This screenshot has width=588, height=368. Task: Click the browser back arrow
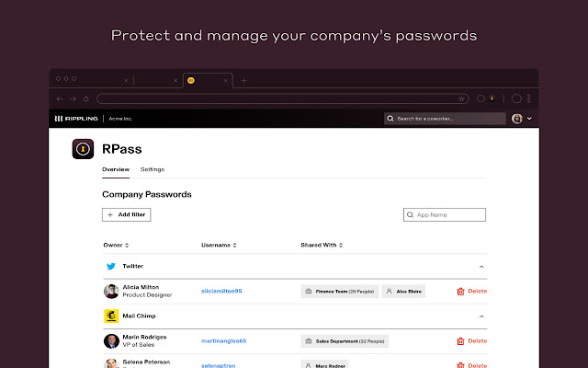coord(60,98)
